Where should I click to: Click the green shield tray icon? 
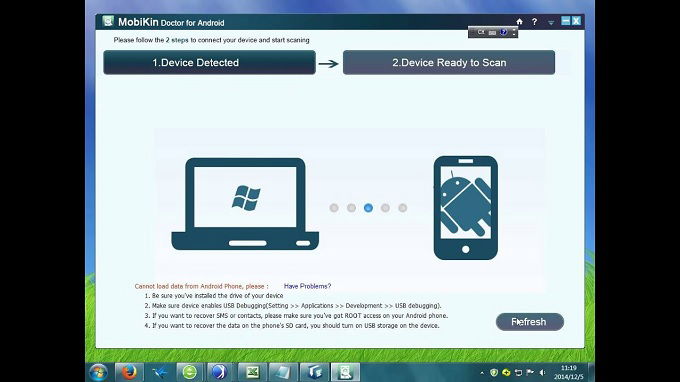point(494,372)
